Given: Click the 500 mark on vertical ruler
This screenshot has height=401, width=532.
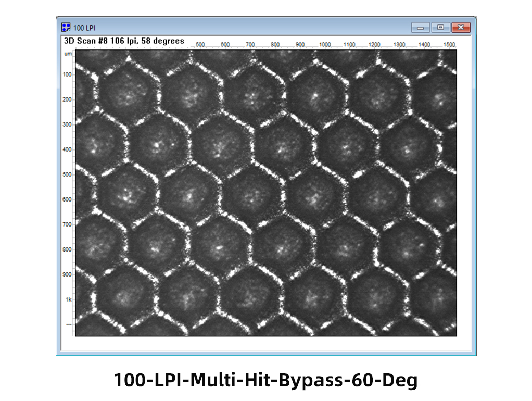Looking at the screenshot, I should [x=67, y=174].
